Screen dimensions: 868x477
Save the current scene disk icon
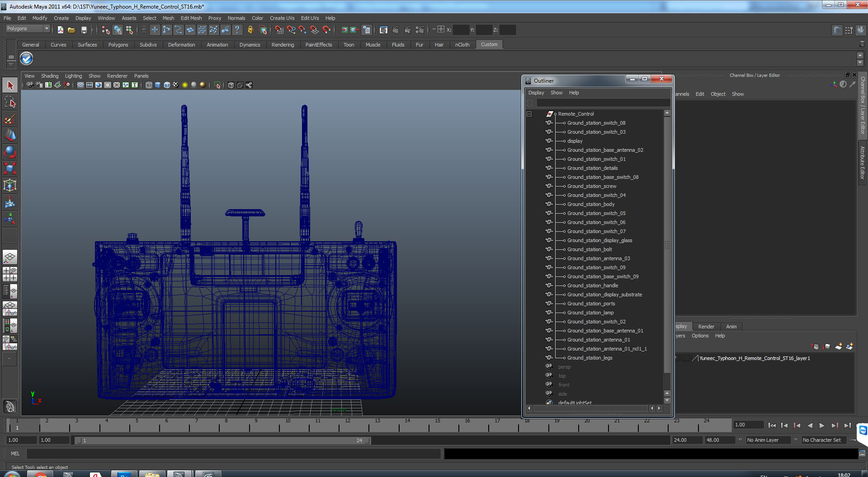click(x=84, y=30)
